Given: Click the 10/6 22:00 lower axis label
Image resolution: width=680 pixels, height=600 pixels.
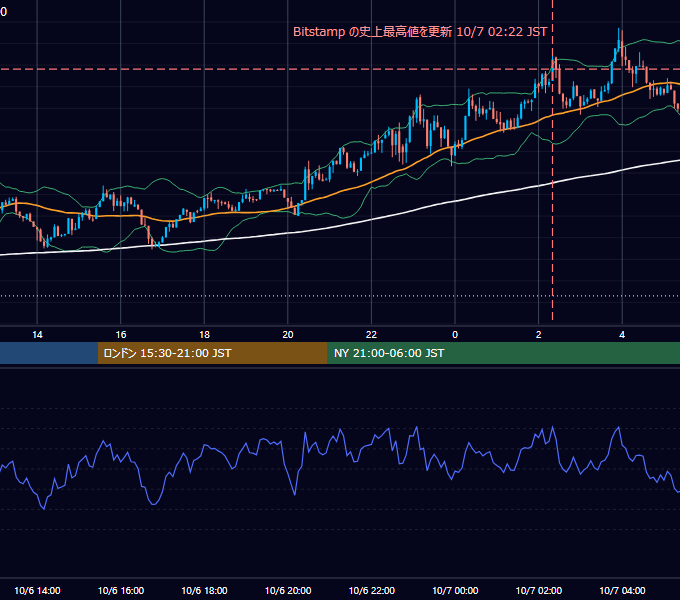Looking at the screenshot, I should (372, 590).
